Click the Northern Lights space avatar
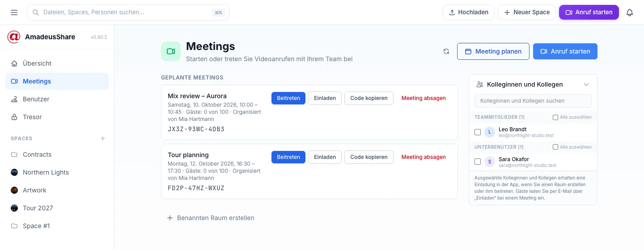The width and height of the screenshot is (644, 250). tap(14, 172)
